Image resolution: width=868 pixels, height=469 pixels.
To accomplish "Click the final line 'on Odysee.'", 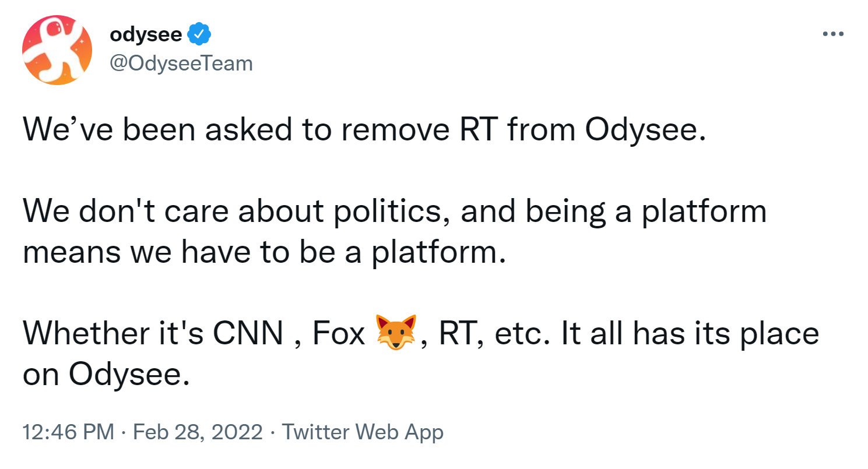I will pyautogui.click(x=106, y=375).
